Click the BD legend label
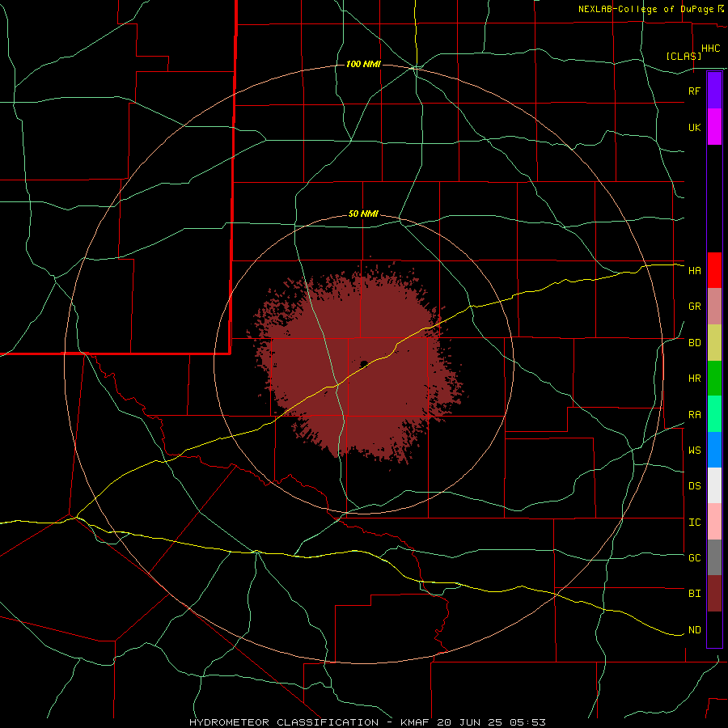The width and height of the screenshot is (728, 728). pyautogui.click(x=694, y=343)
